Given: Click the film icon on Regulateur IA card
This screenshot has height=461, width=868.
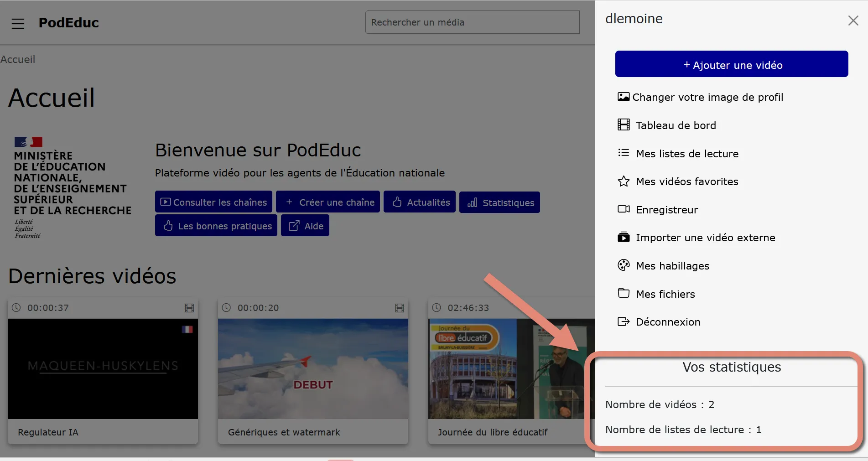Looking at the screenshot, I should pos(189,308).
